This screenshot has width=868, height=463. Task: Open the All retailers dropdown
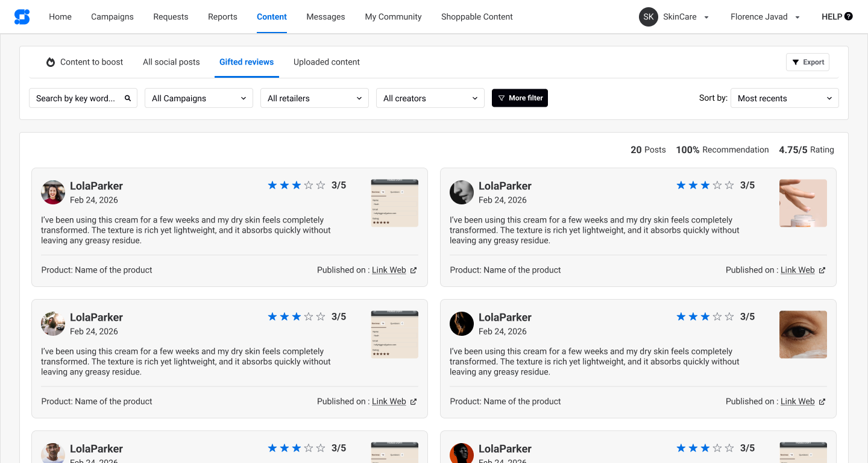315,98
